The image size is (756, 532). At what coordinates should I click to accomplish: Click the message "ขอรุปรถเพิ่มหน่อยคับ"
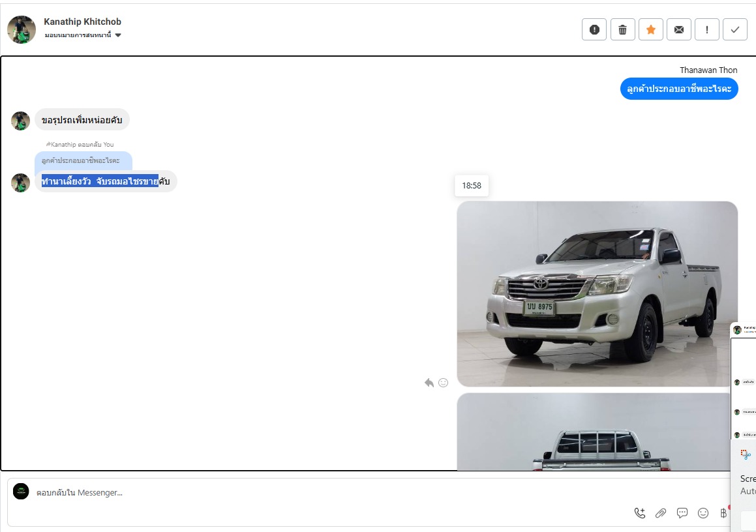click(x=82, y=120)
